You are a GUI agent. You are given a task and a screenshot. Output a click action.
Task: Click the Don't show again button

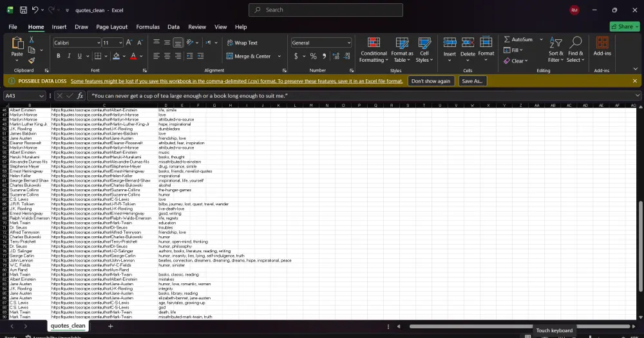[431, 81]
